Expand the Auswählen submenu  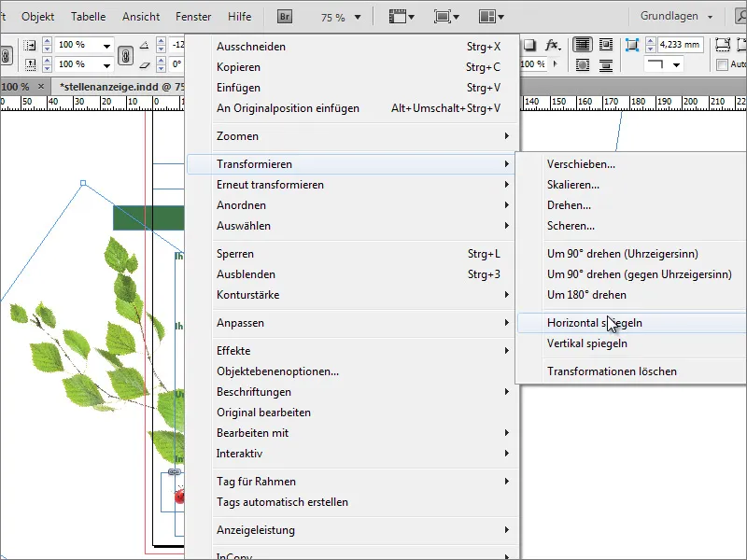[352, 226]
